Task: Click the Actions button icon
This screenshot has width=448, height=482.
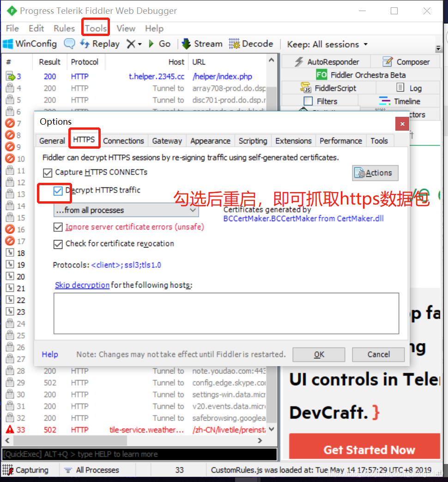Action: tap(359, 173)
